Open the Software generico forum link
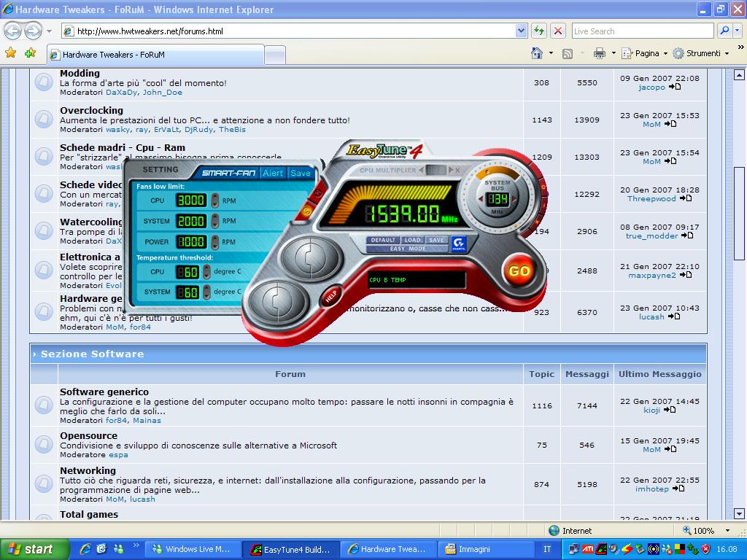This screenshot has height=560, width=747. click(104, 392)
